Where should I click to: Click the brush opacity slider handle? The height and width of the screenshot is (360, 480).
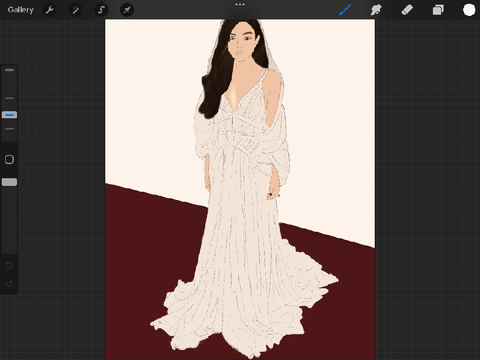(9, 182)
